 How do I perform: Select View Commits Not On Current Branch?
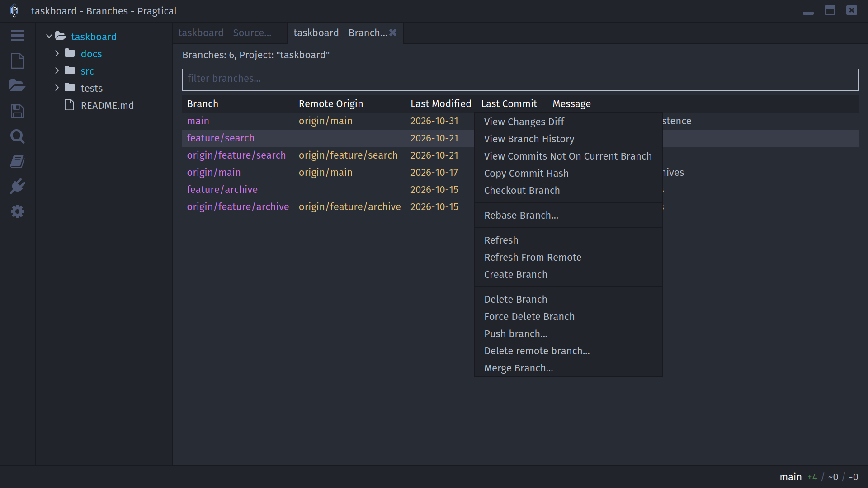(568, 156)
